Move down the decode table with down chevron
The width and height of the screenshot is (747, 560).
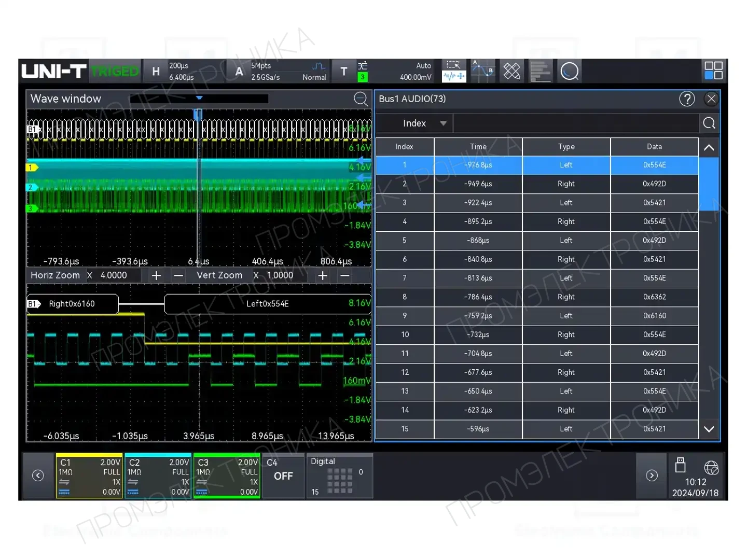click(x=709, y=429)
